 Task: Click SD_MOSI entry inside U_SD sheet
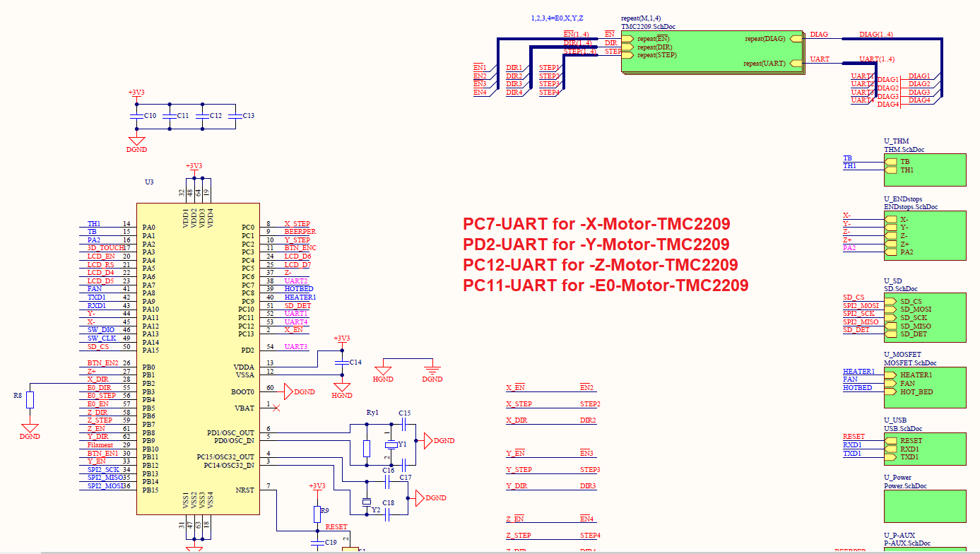908,310
